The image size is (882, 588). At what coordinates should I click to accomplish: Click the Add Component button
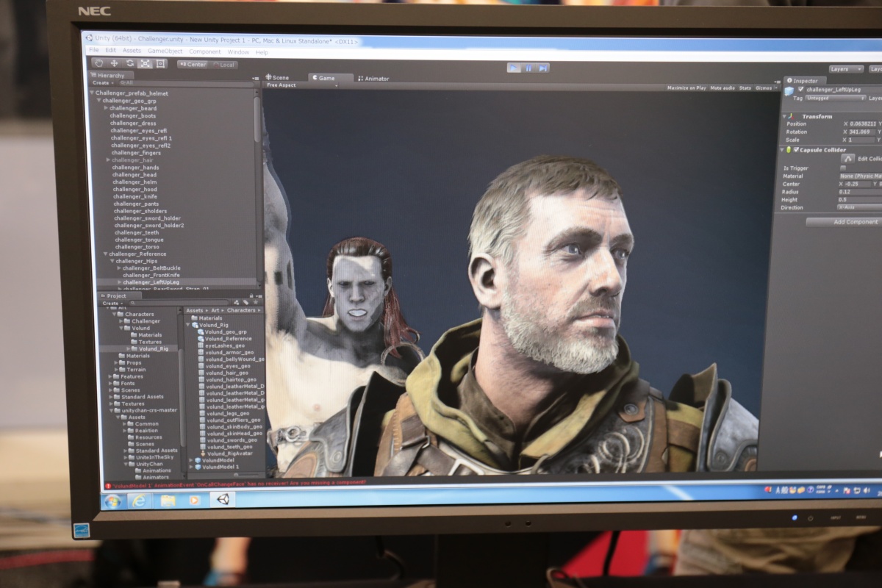click(843, 221)
